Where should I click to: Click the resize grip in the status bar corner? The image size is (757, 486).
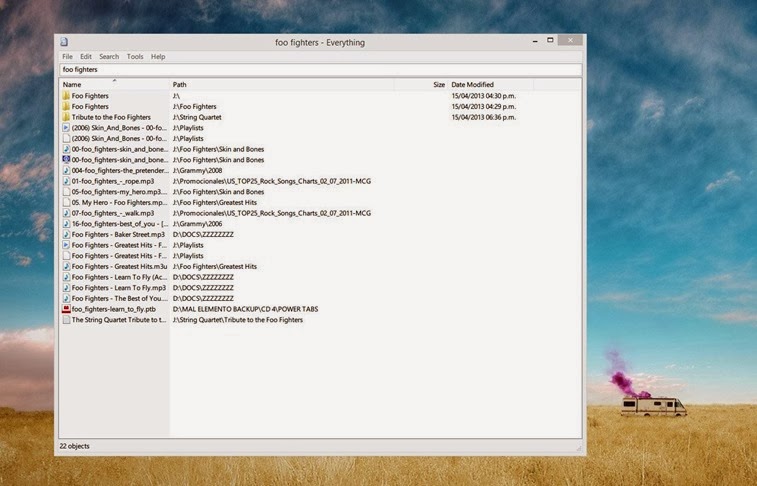[x=579, y=448]
